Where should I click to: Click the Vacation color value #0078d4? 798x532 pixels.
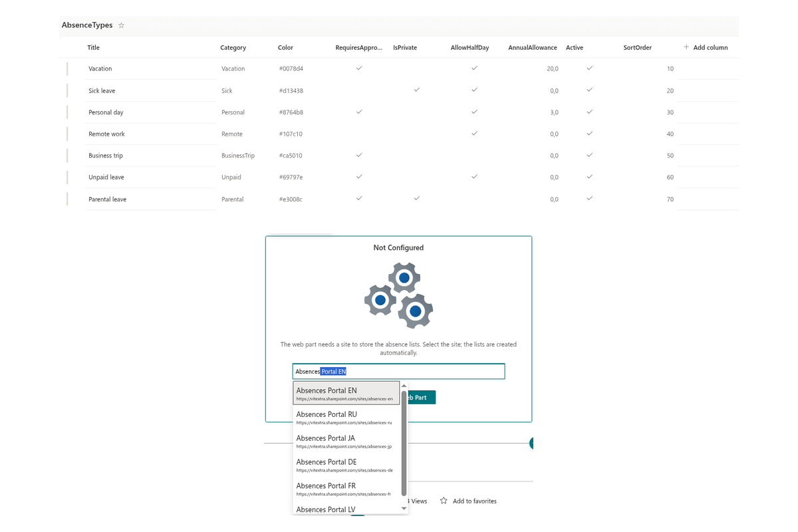pos(291,68)
